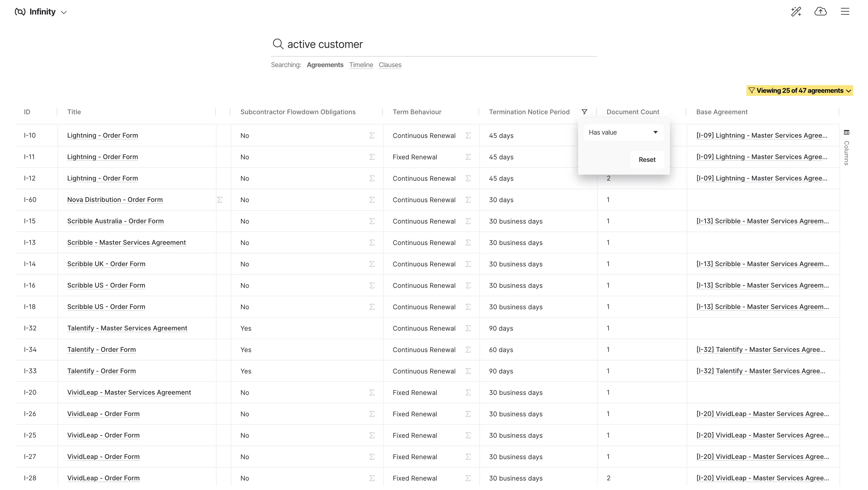Click Document Count 2 in I-28 row
868x490 pixels.
coord(608,478)
